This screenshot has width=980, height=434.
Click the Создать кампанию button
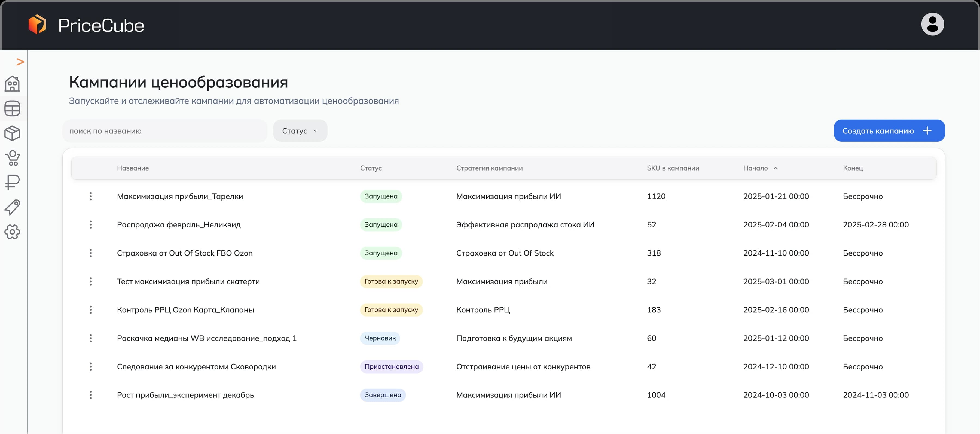coord(889,131)
